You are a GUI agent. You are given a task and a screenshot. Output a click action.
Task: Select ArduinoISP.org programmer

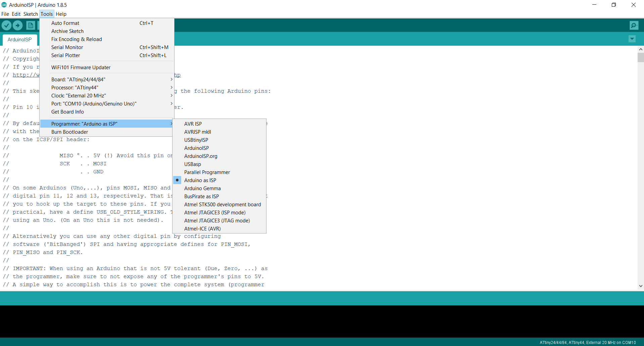(219, 156)
